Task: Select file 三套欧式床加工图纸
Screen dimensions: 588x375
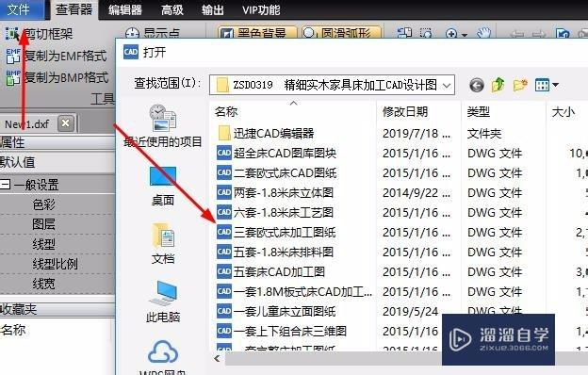Action: tap(276, 233)
